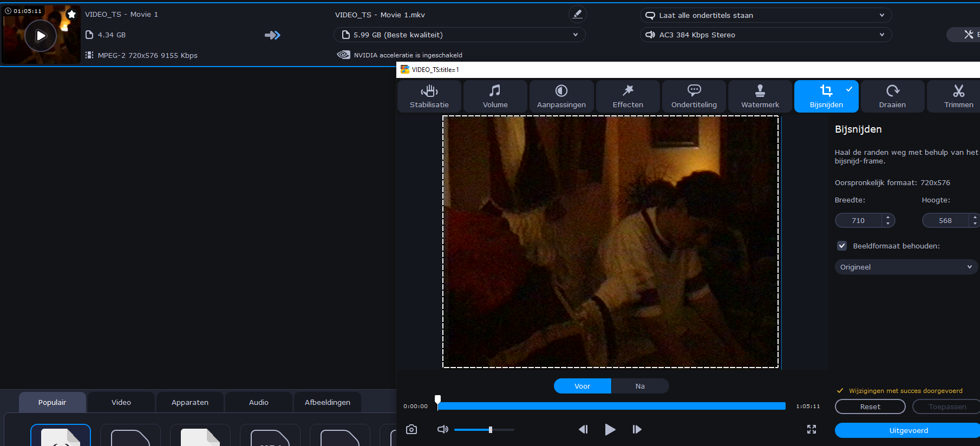Open the Draaien rotate tool
Viewport: 980px width, 446px height.
892,96
